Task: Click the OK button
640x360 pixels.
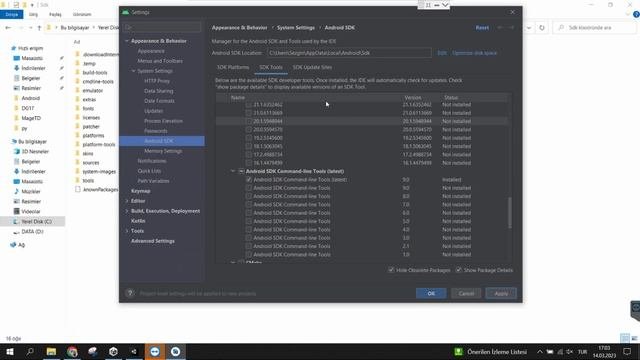Action: [x=431, y=293]
